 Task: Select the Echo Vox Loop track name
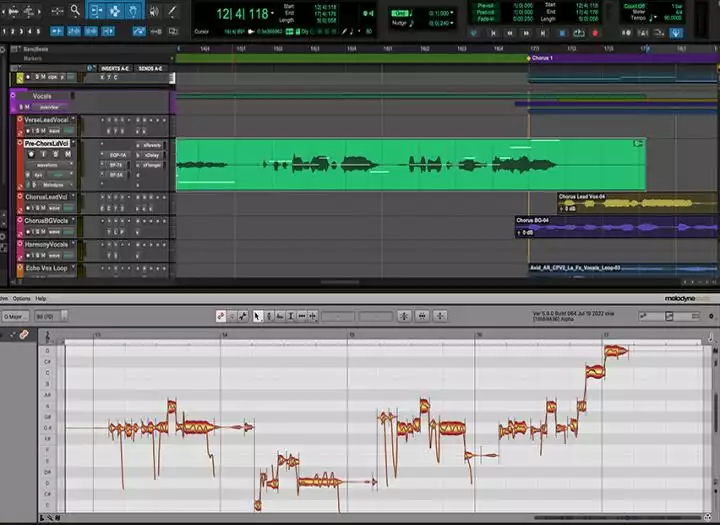[x=46, y=268]
